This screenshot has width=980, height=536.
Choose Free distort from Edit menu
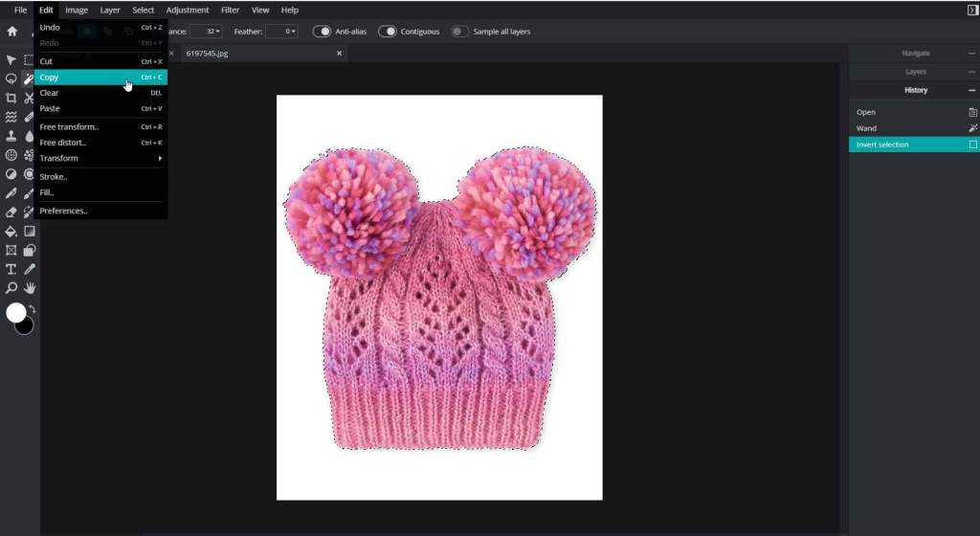pos(100,143)
